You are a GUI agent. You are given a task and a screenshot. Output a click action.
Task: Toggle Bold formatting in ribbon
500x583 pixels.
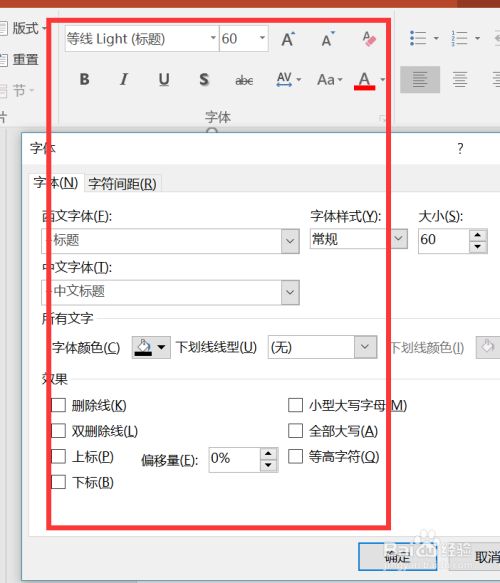pos(84,79)
